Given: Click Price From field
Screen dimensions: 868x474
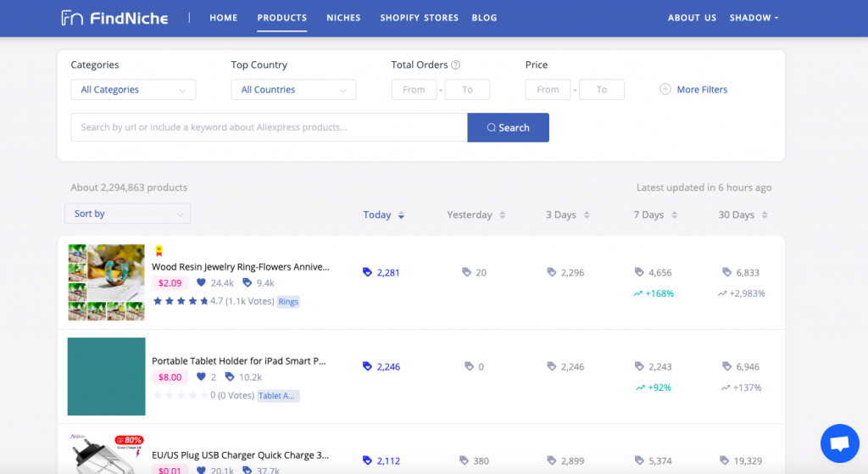Looking at the screenshot, I should (548, 90).
